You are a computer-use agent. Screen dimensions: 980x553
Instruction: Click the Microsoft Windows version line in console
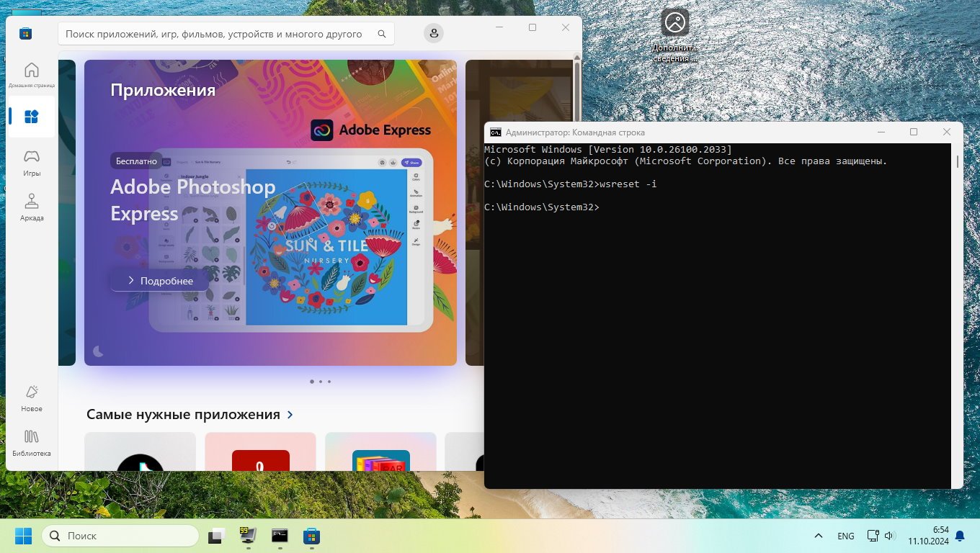[608, 150]
